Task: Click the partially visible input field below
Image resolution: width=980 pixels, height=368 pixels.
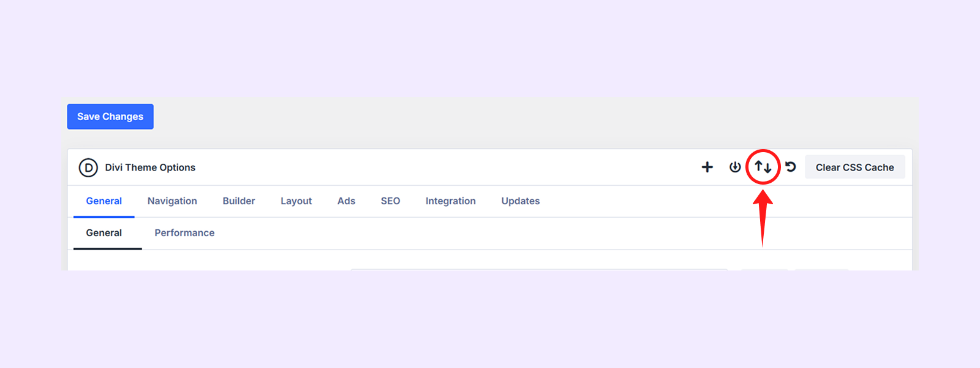Action: tap(539, 269)
